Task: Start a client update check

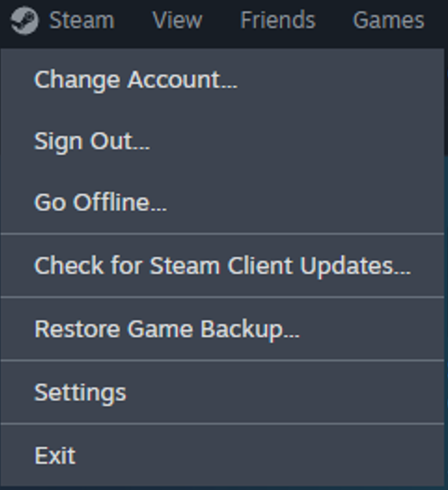Action: coord(222,265)
